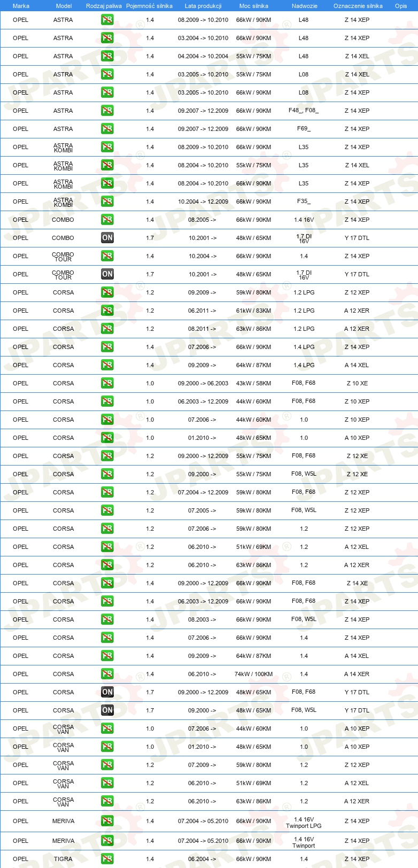Click petrol icon in CORSA VAN 51kW / 69KM row
Screen dimensions: 418x868
pyautogui.click(x=107, y=783)
